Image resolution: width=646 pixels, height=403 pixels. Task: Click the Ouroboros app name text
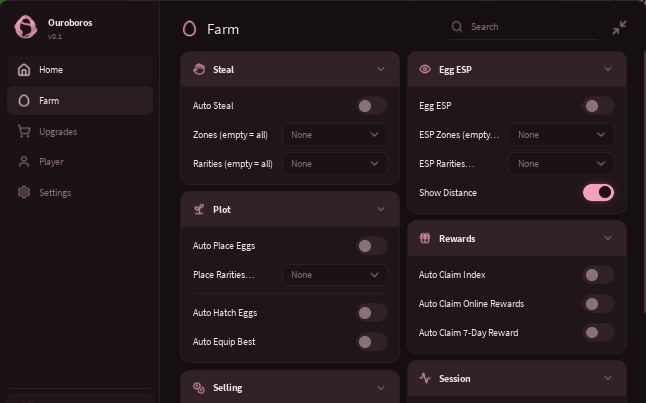pos(70,23)
